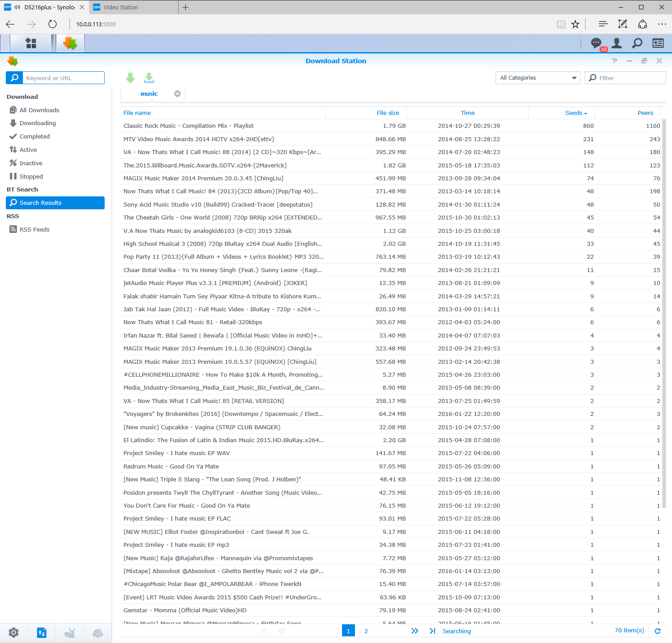Open the user account options icon

617,43
